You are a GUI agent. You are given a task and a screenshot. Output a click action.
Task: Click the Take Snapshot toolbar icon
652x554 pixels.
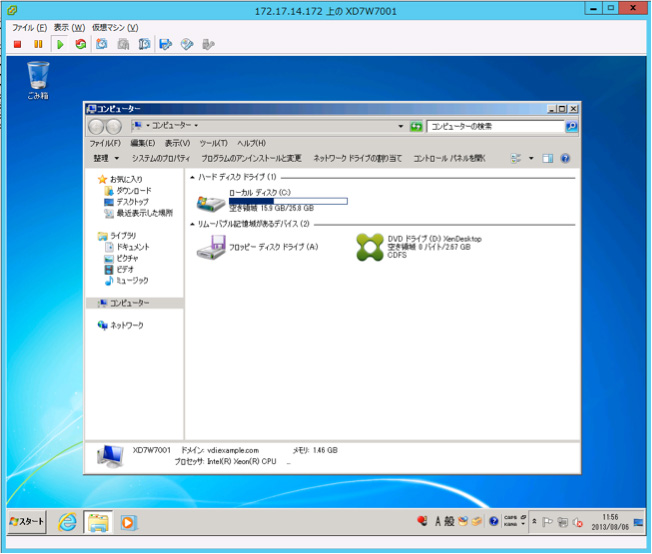click(x=102, y=44)
